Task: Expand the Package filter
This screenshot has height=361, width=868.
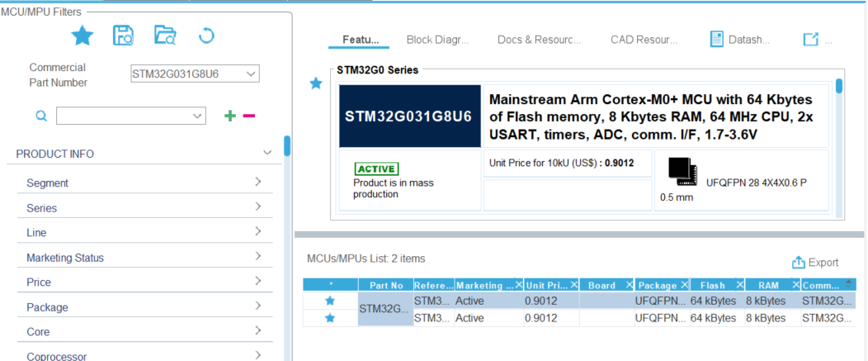Action: coord(258,306)
